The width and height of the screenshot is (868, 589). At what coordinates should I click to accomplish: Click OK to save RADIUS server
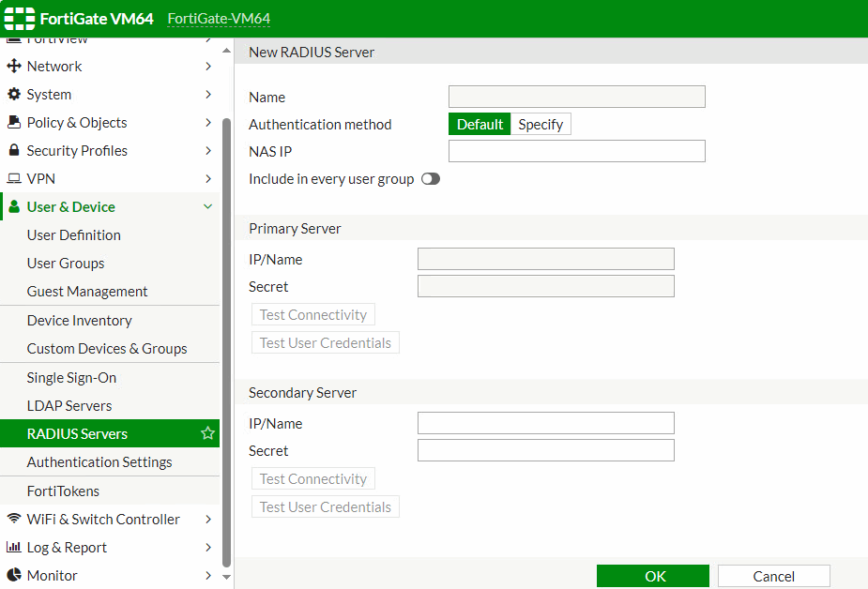coord(653,576)
